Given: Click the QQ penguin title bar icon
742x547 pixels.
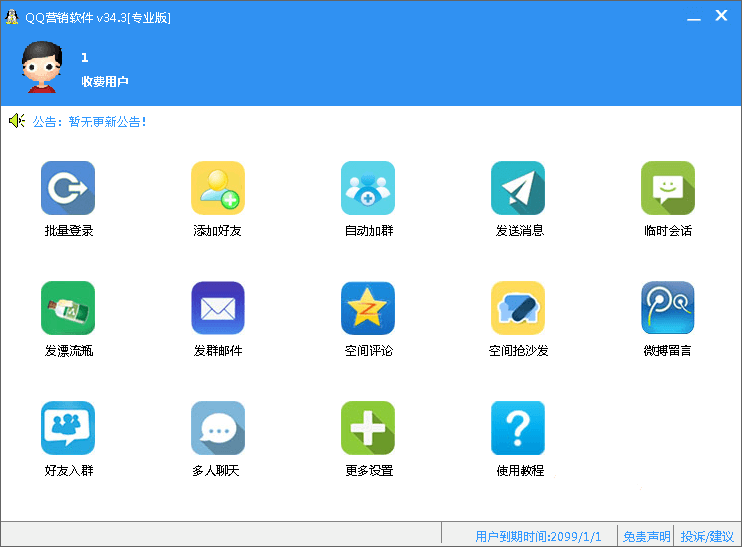Looking at the screenshot, I should pos(12,17).
